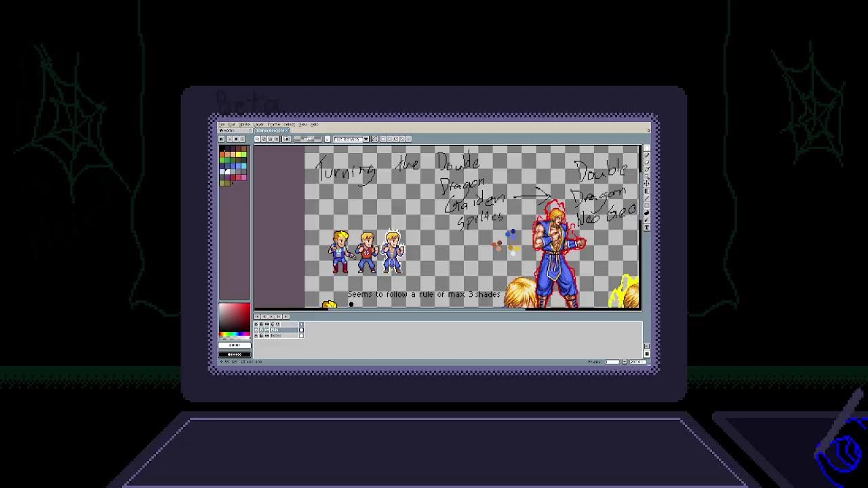The width and height of the screenshot is (868, 488).
Task: Select the Contour tool
Action: (647, 213)
